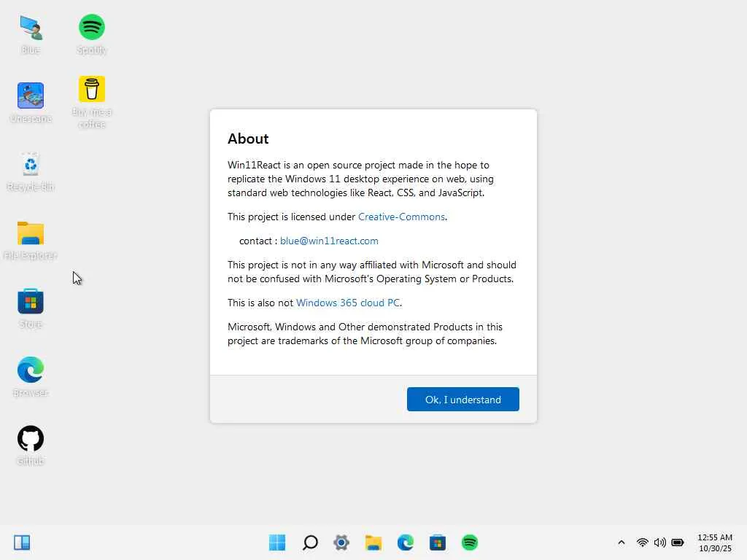Click the blue@win11react.com contact link
This screenshot has width=747, height=560.
click(x=329, y=241)
